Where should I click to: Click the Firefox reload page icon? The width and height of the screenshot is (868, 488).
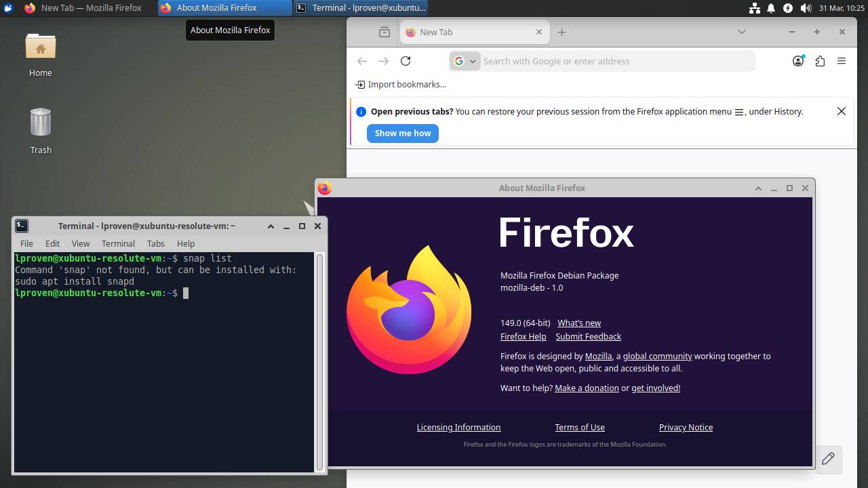(x=406, y=61)
